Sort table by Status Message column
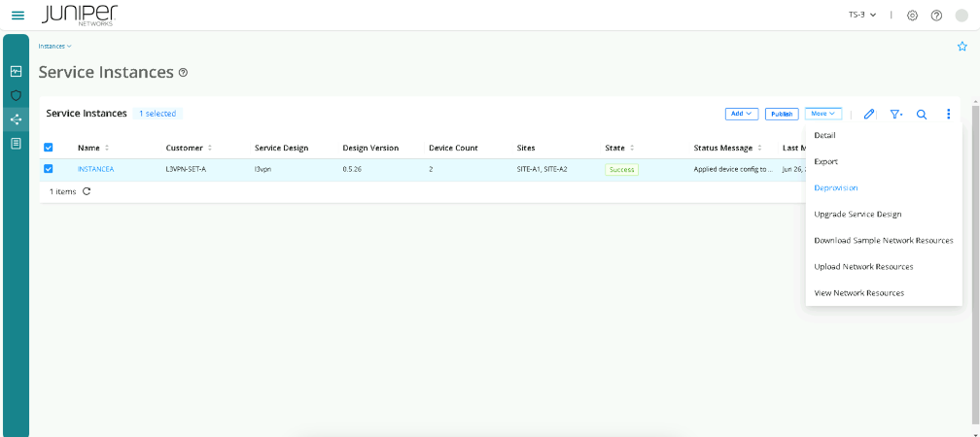980x437 pixels. (x=759, y=148)
